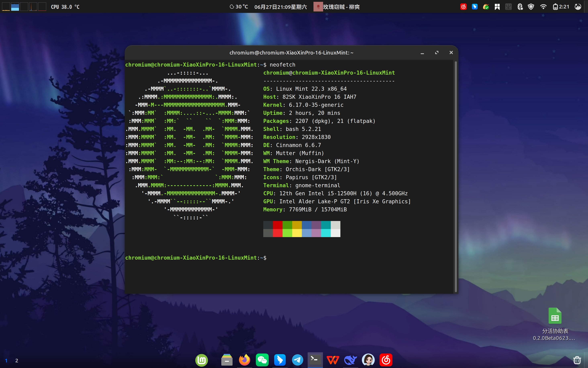Click the CPU 38.0 °C temperature applet

pos(65,7)
